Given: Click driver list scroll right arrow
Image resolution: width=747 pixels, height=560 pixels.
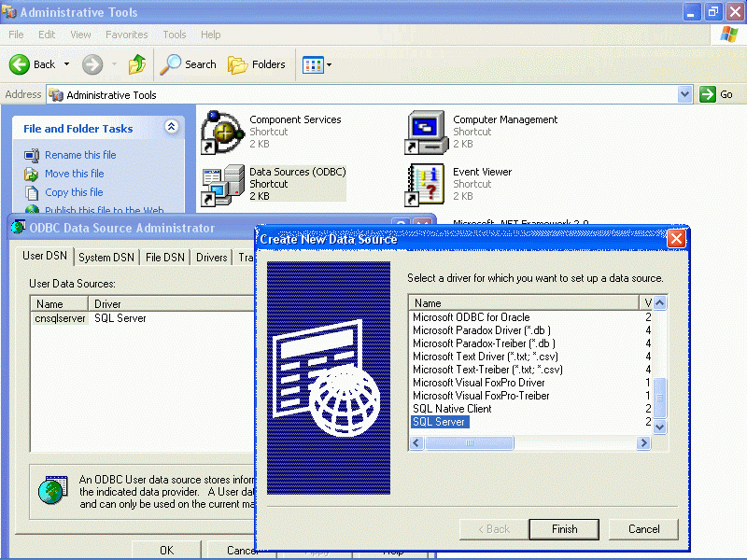Looking at the screenshot, I should 643,443.
